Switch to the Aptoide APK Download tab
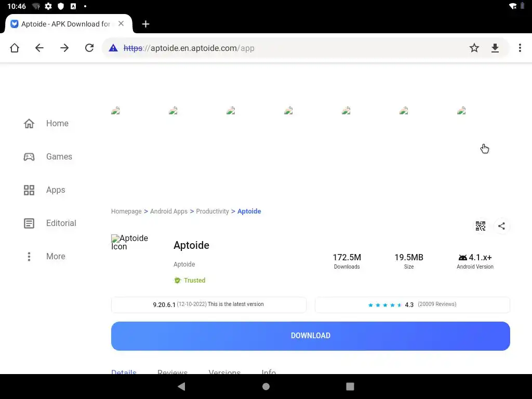 [x=65, y=24]
